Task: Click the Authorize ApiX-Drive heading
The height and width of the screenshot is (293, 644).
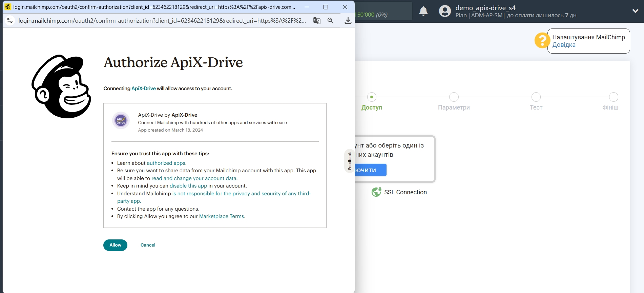Action: (x=173, y=62)
